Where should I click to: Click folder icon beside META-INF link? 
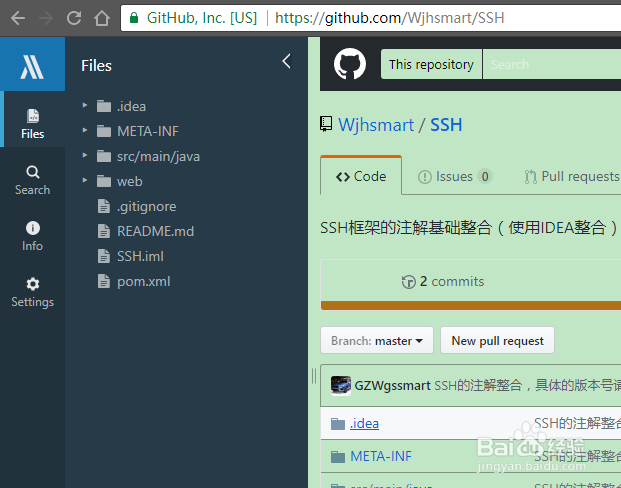338,456
